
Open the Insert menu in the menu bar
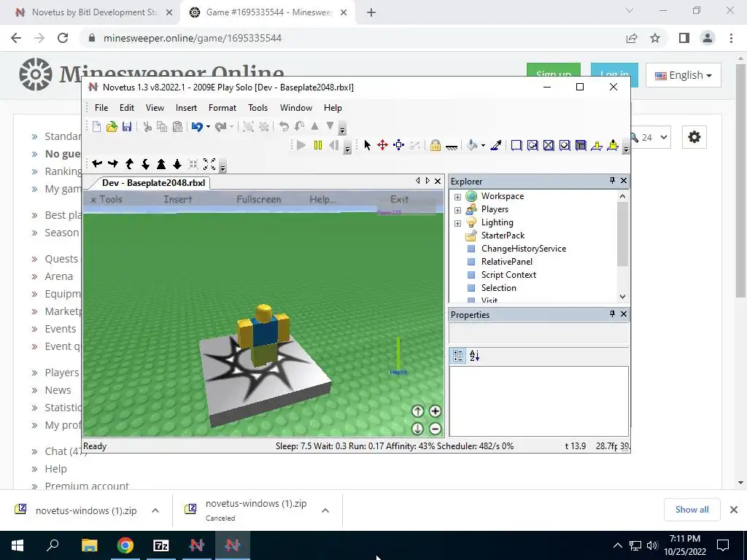pyautogui.click(x=186, y=108)
